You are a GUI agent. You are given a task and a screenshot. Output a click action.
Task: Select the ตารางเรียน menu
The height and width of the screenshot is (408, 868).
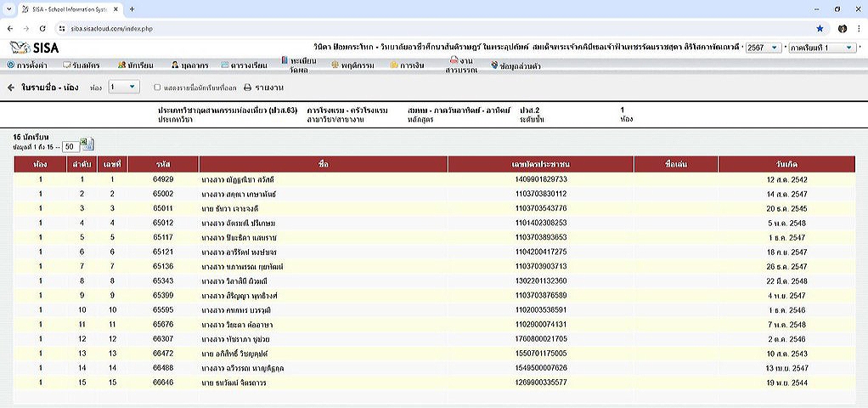click(244, 65)
